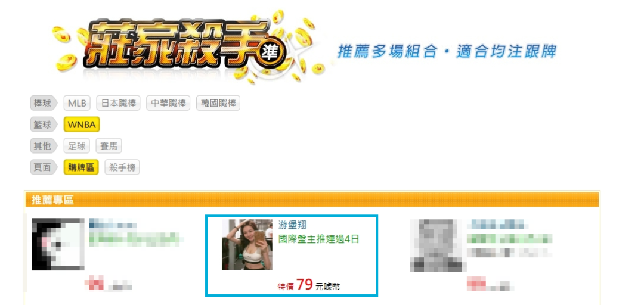Switch to the 購牌區 page tab
Image resolution: width=644 pixels, height=305 pixels.
point(81,167)
